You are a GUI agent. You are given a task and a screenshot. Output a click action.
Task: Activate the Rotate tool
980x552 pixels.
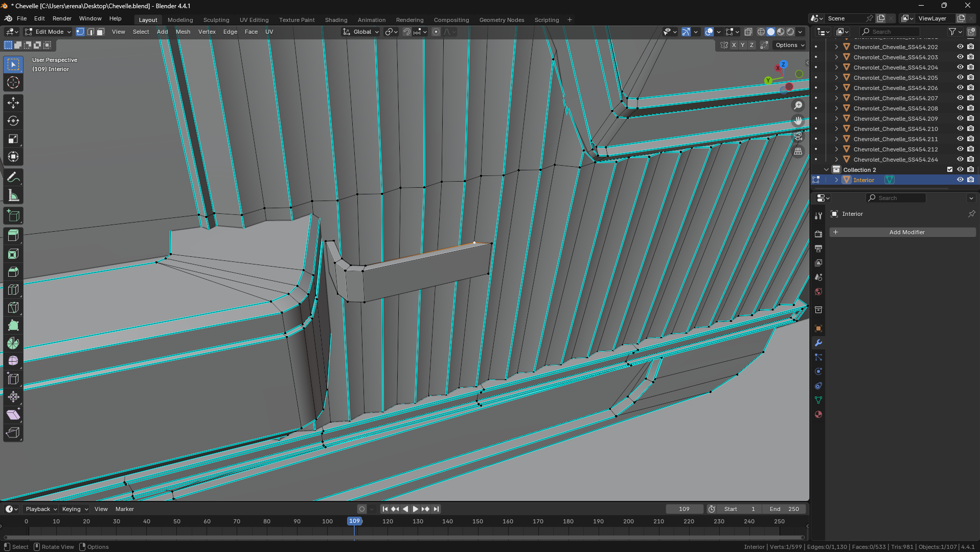pos(13,121)
